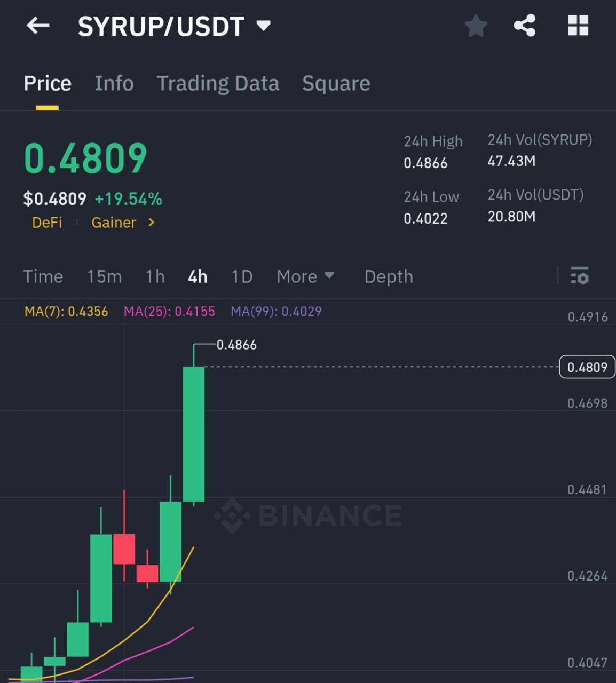Screen dimensions: 616x683
Task: Tap the 47.43M SYRUP volume value
Action: [x=511, y=161]
